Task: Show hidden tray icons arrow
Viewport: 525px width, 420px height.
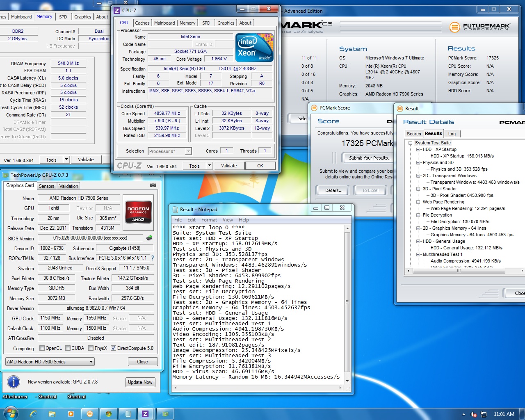Action: point(463,414)
